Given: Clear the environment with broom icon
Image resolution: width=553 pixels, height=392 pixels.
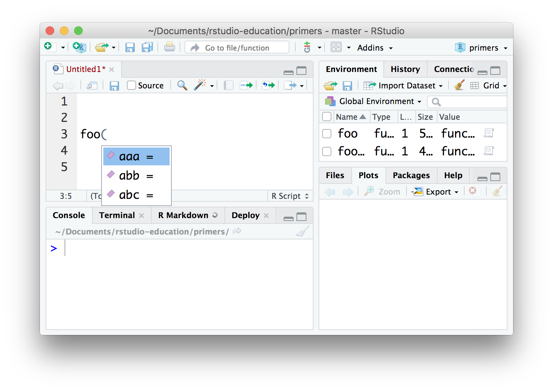Looking at the screenshot, I should coord(459,86).
